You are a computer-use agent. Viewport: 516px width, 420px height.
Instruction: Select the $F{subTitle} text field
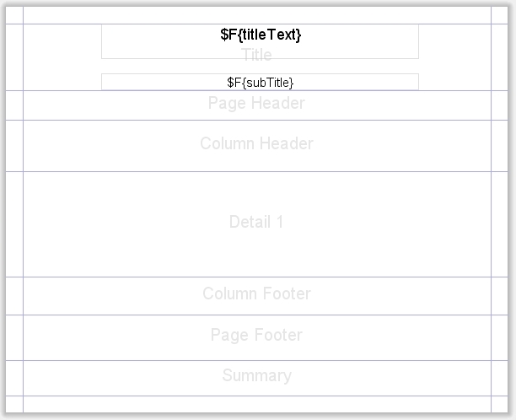point(260,82)
